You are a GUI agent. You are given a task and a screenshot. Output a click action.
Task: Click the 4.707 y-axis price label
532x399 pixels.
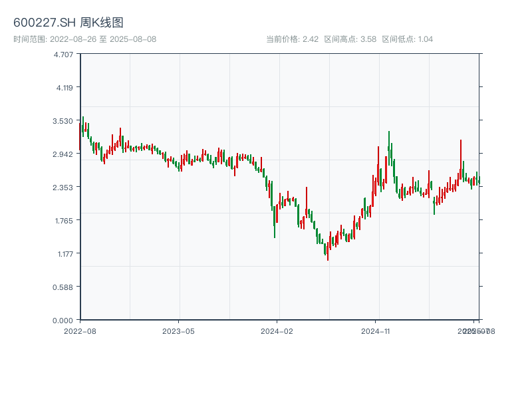coord(64,54)
